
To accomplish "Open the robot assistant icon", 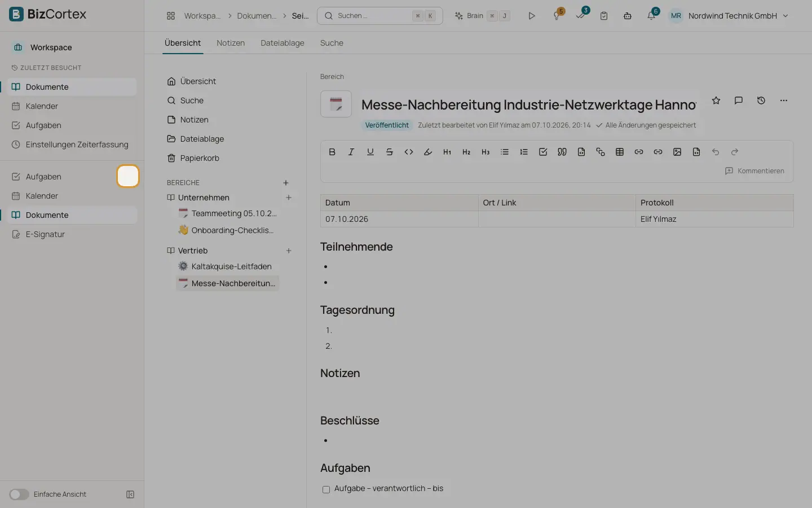I will [x=628, y=16].
